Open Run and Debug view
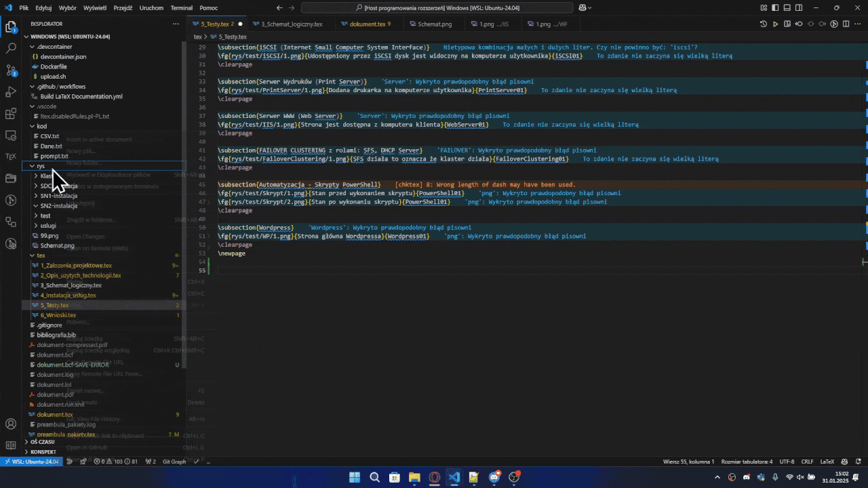Screen dimensions: 868x488 coord(11,92)
